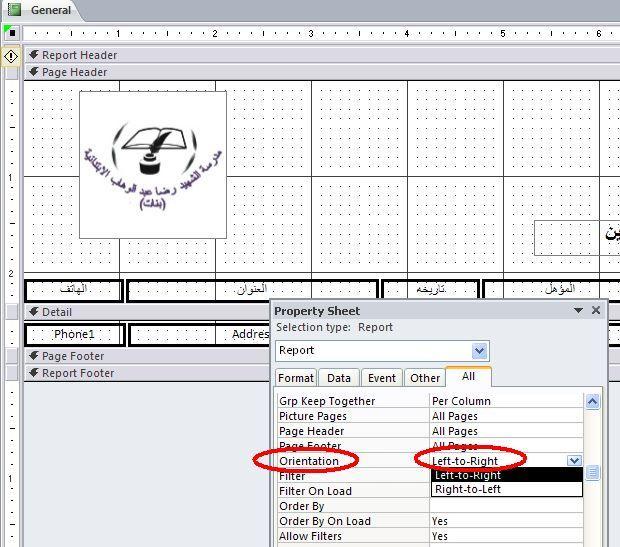Select the المؤهل header label
This screenshot has width=620, height=547.
pos(552,290)
